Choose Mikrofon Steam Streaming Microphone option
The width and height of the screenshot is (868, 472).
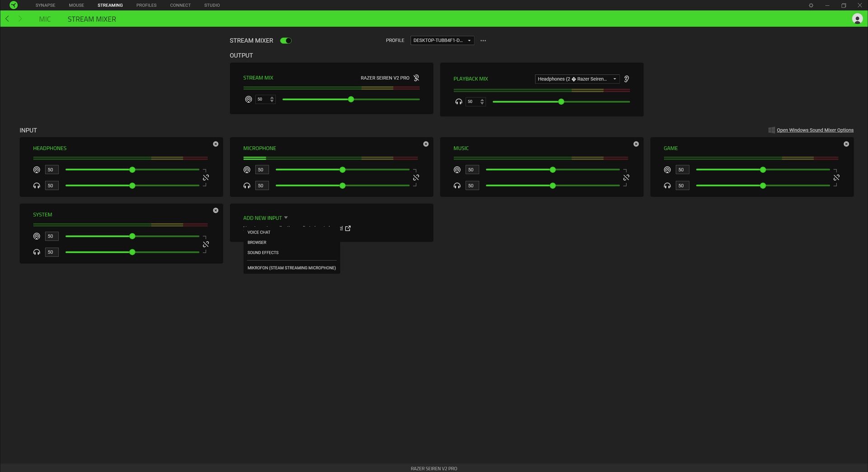292,268
